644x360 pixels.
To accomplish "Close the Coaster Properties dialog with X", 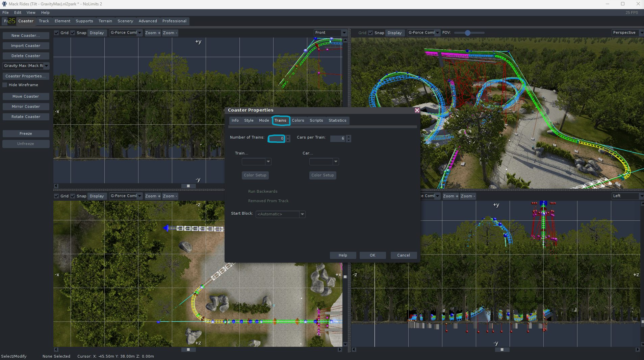I will (x=417, y=110).
